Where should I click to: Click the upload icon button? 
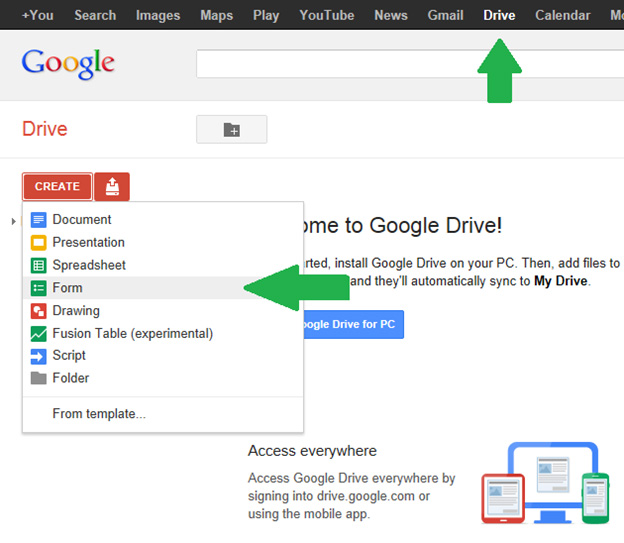[x=112, y=187]
